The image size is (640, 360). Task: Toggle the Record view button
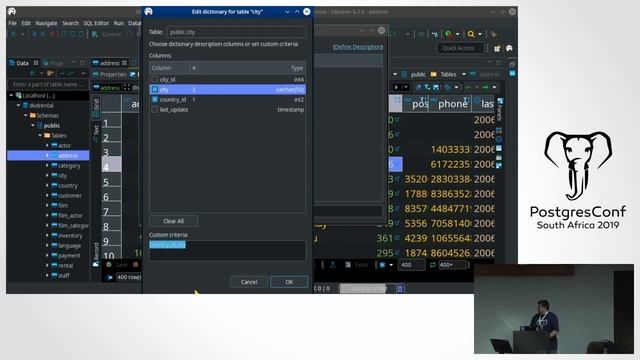[x=96, y=254]
